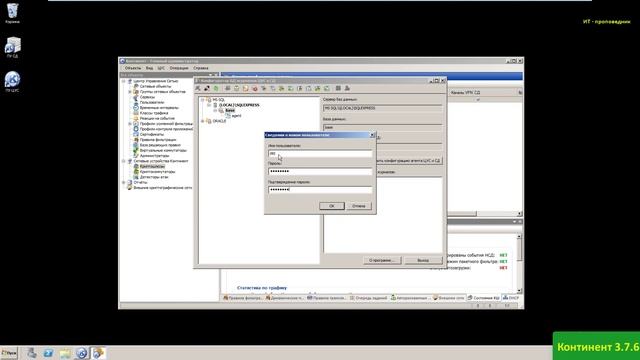
Task: Select the (LOCAL)\SQLEXPRESS tree entry
Action: (x=239, y=105)
